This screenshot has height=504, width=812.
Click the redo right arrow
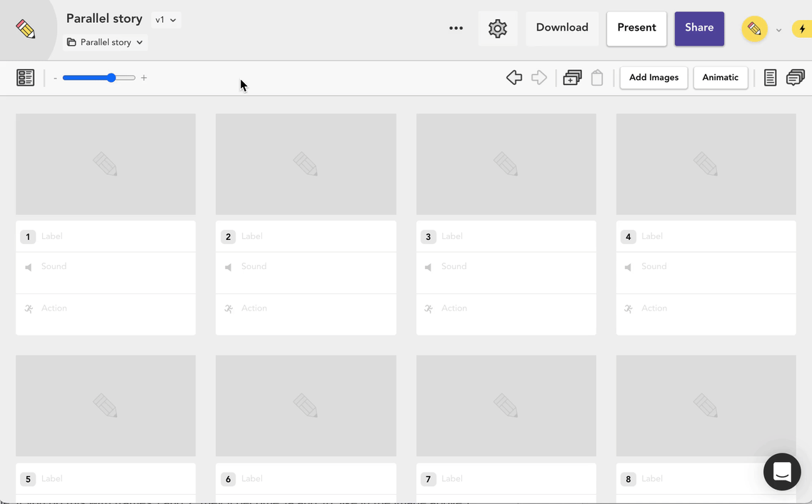click(539, 78)
